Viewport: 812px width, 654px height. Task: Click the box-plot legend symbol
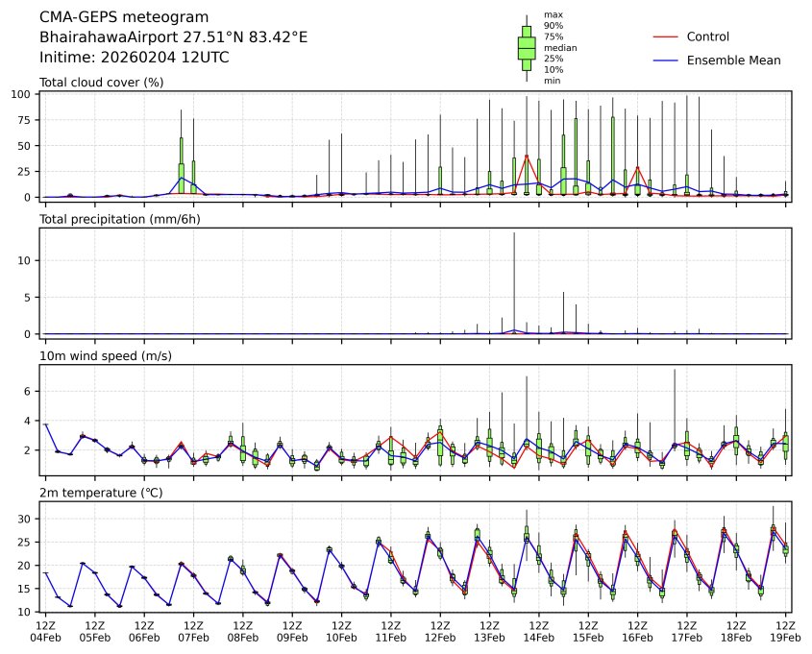527,48
